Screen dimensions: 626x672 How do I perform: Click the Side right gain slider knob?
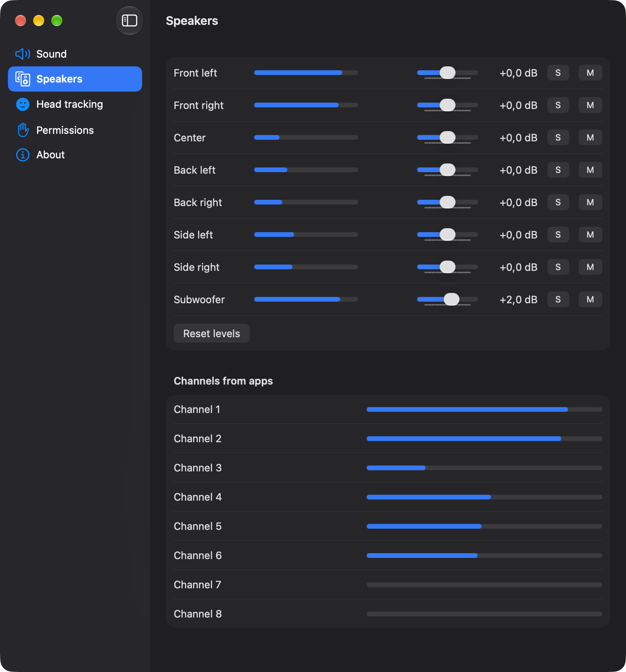(448, 267)
